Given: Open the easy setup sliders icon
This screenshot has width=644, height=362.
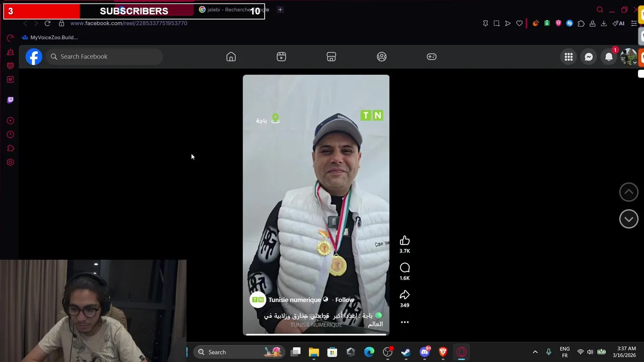Looking at the screenshot, I should tap(634, 23).
